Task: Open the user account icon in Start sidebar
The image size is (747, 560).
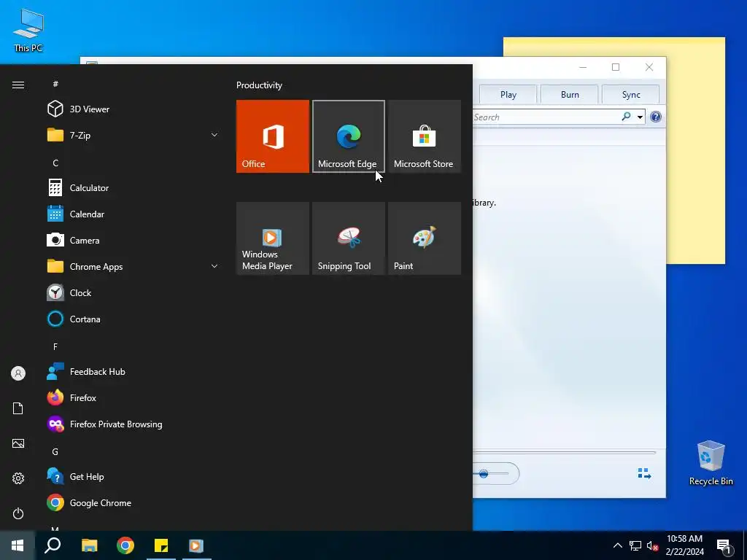Action: [18, 373]
